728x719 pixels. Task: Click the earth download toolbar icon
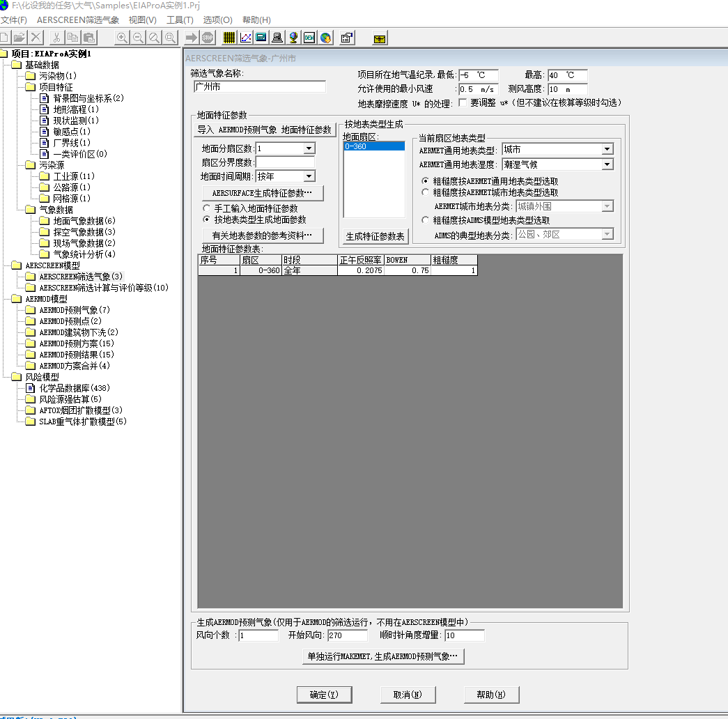click(x=326, y=38)
